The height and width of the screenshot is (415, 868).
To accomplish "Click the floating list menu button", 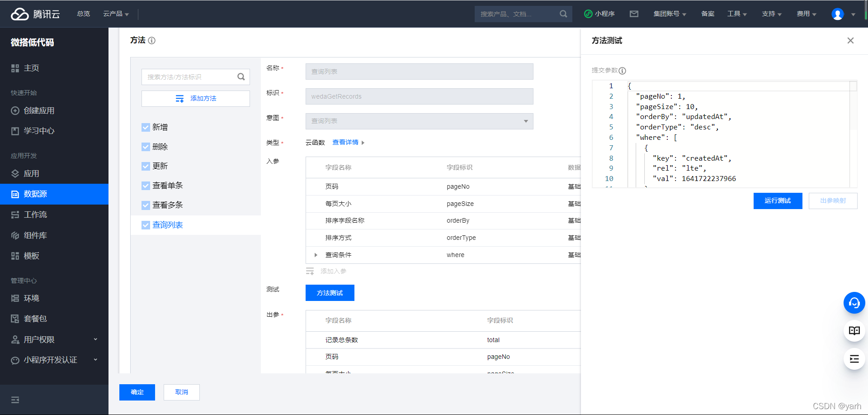I will [854, 359].
